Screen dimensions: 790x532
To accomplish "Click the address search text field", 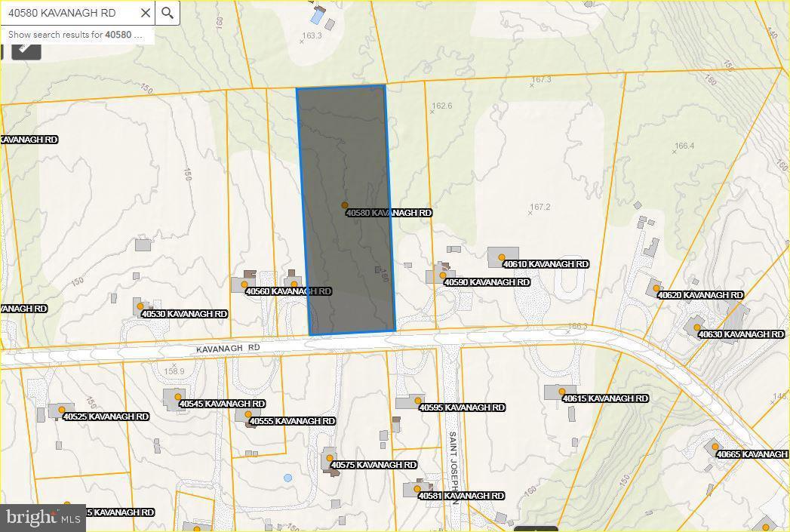I will pos(68,13).
